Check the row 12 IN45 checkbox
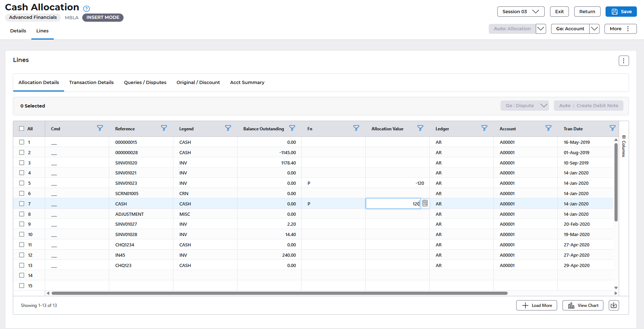The image size is (644, 329). click(22, 255)
